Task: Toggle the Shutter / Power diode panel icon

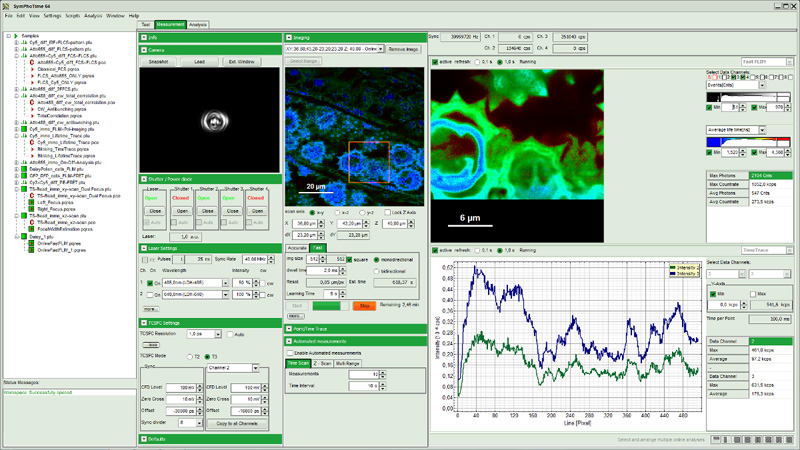Action: click(x=144, y=179)
